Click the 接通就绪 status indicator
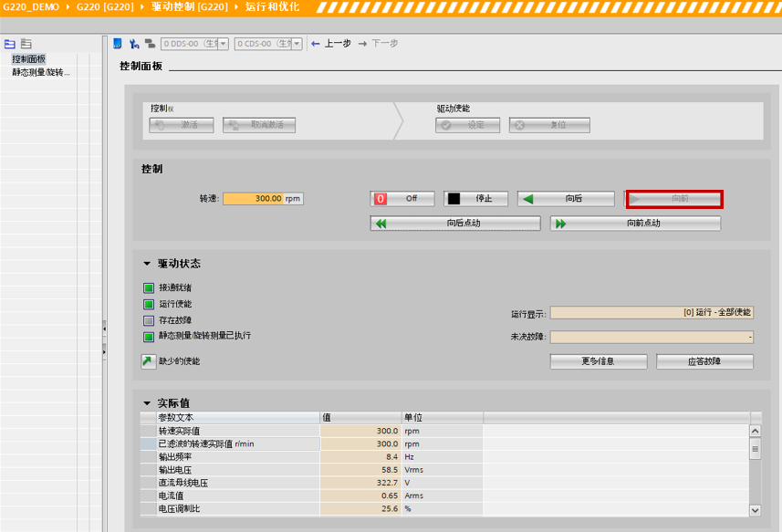The image size is (782, 532). (x=149, y=287)
